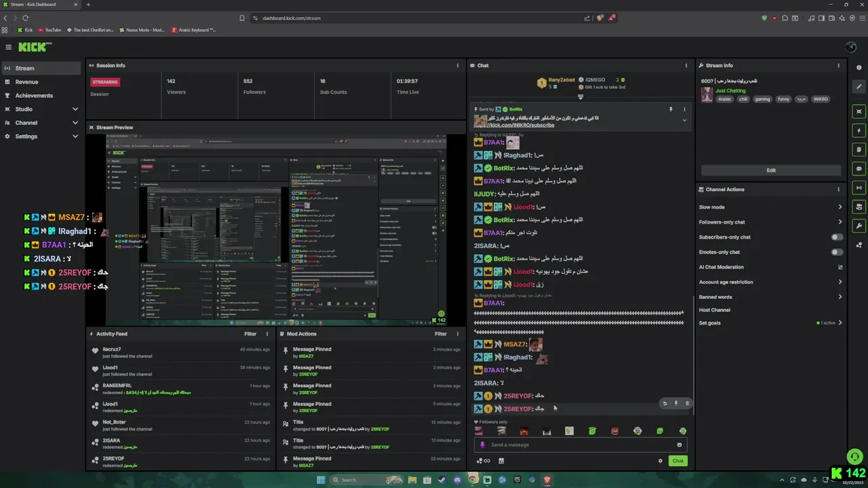The width and height of the screenshot is (868, 488).
Task: Click Send a message input field
Action: pyautogui.click(x=580, y=445)
